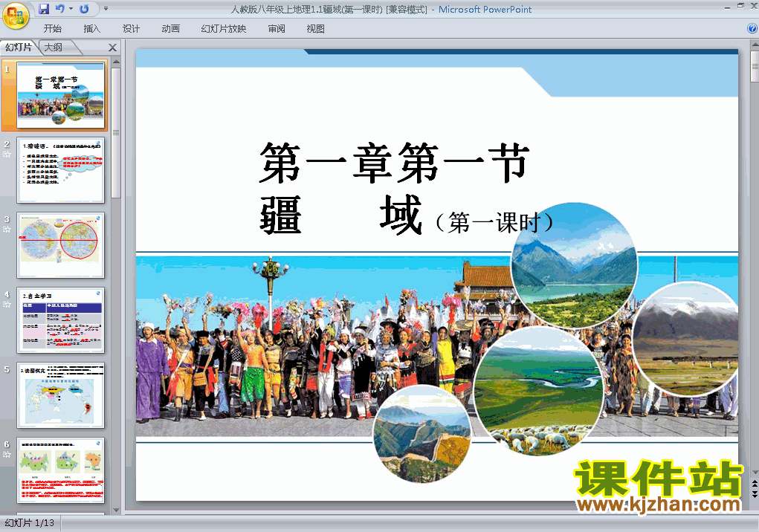Image resolution: width=759 pixels, height=532 pixels.
Task: Click the title text 第一章第一节
Action: point(395,163)
